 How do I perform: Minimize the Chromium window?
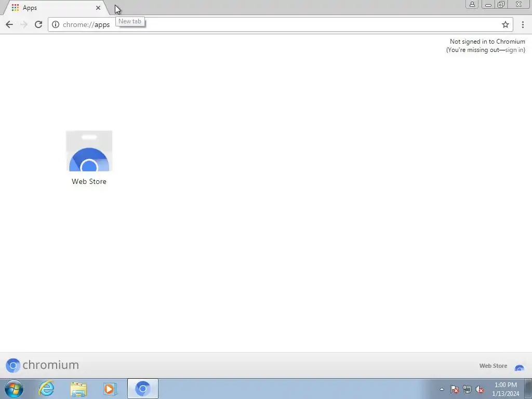488,4
